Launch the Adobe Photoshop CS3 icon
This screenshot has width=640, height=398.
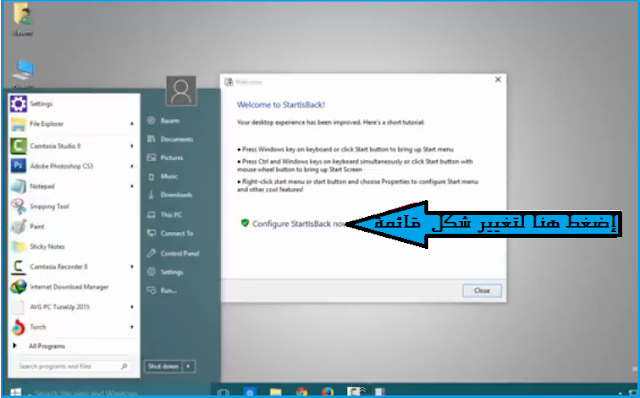point(19,166)
